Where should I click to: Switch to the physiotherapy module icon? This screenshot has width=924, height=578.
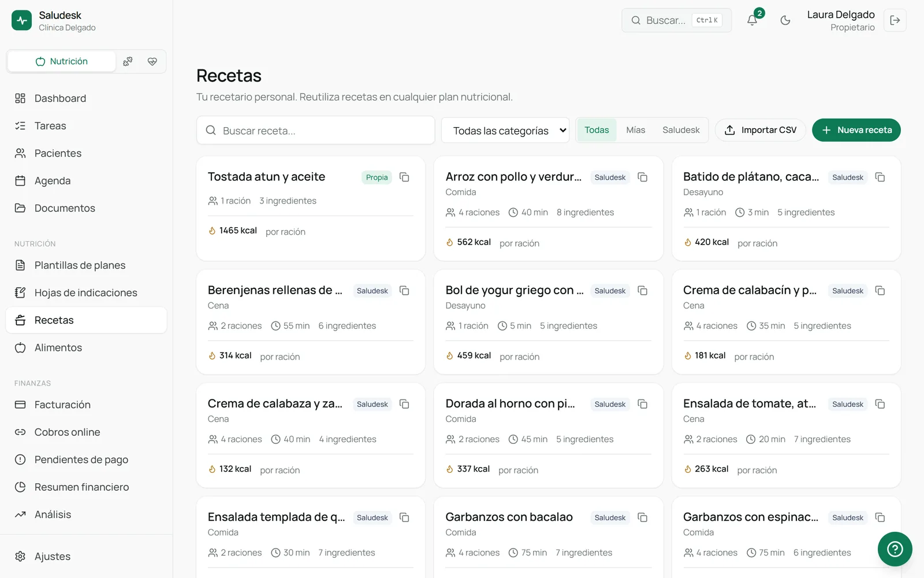[x=128, y=61]
